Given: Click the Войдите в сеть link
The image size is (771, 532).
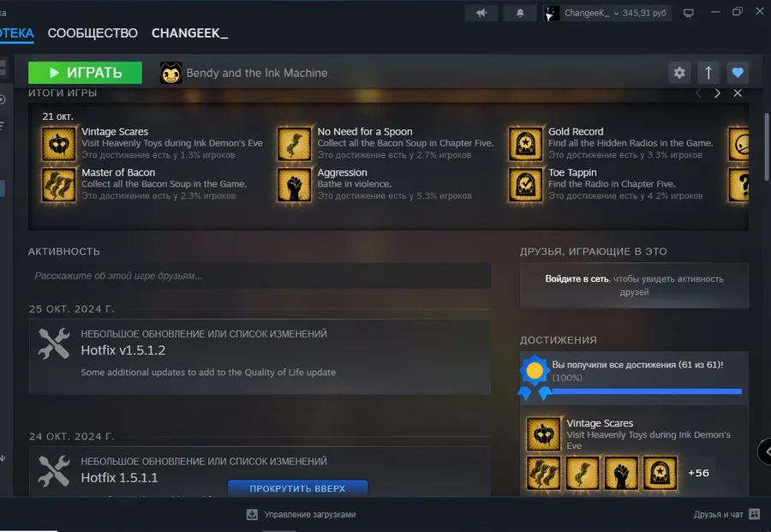Looking at the screenshot, I should click(x=577, y=278).
